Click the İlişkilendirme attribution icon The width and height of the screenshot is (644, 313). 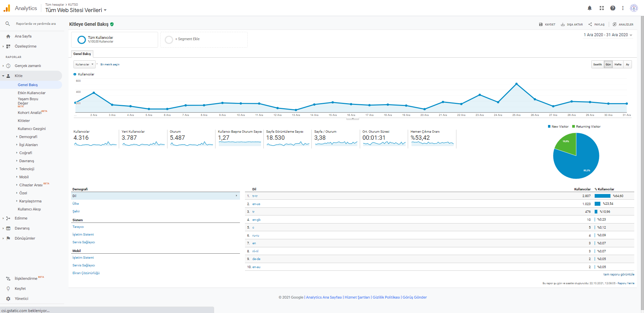[8, 278]
